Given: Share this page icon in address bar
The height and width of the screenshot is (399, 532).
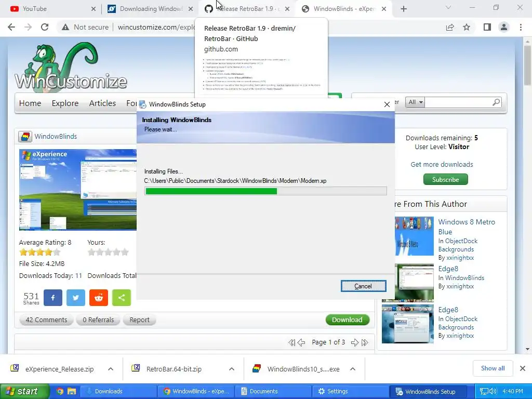Looking at the screenshot, I should pos(450,27).
